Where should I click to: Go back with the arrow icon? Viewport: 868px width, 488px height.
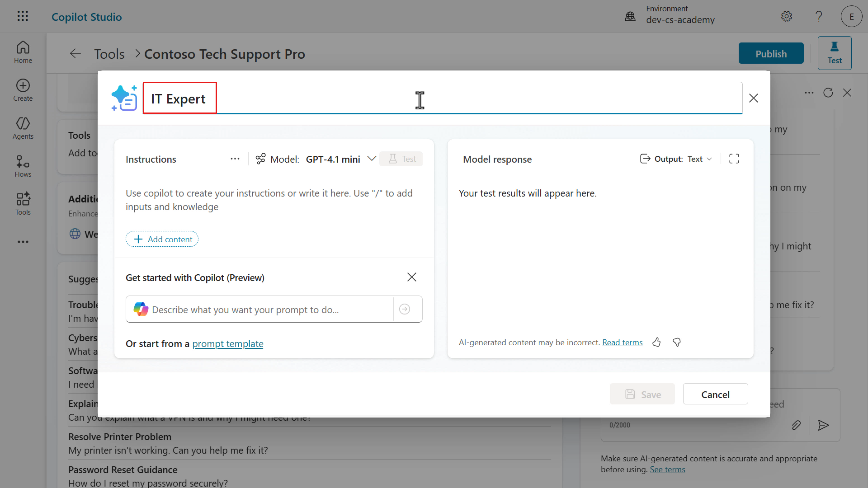tap(75, 54)
